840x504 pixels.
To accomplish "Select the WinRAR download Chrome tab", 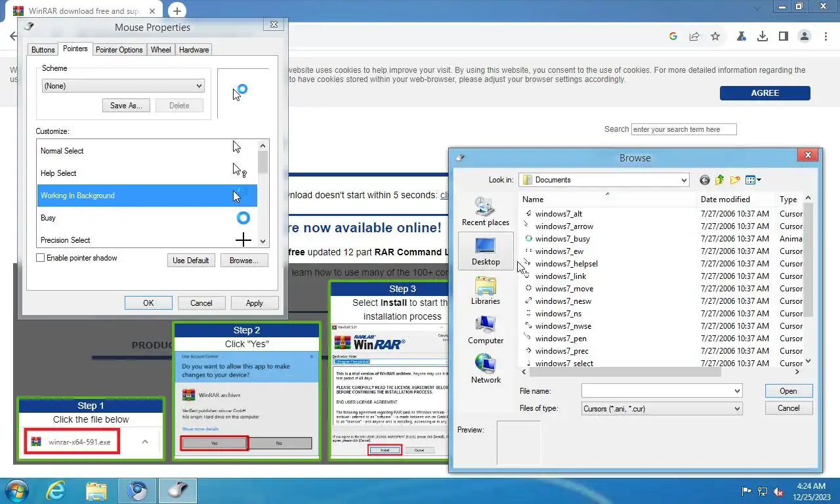I will [x=85, y=11].
